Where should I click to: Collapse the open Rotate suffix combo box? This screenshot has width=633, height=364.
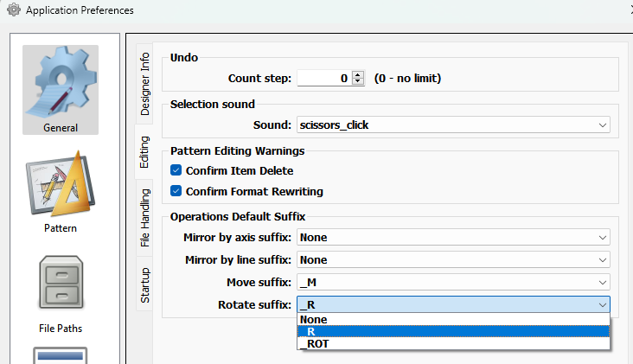(x=602, y=304)
